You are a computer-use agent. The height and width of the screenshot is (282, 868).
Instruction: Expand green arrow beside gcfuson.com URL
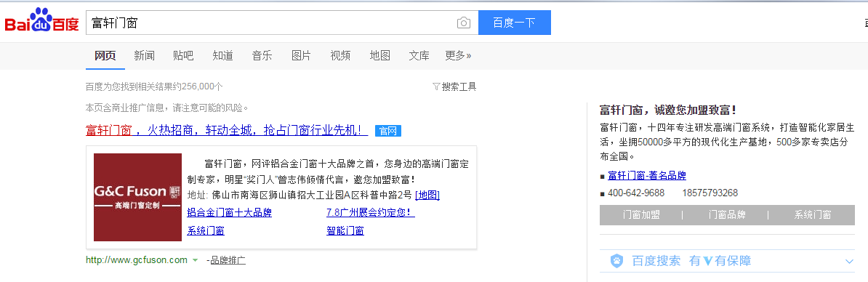coord(195,260)
